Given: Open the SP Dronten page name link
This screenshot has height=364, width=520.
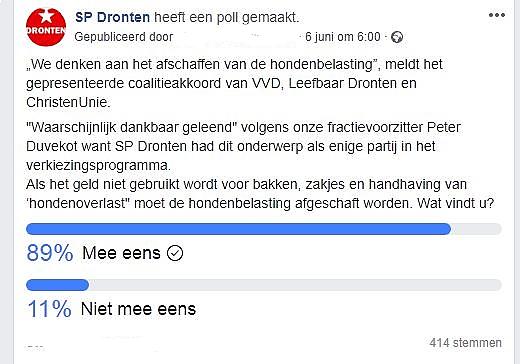Looking at the screenshot, I should point(112,17).
